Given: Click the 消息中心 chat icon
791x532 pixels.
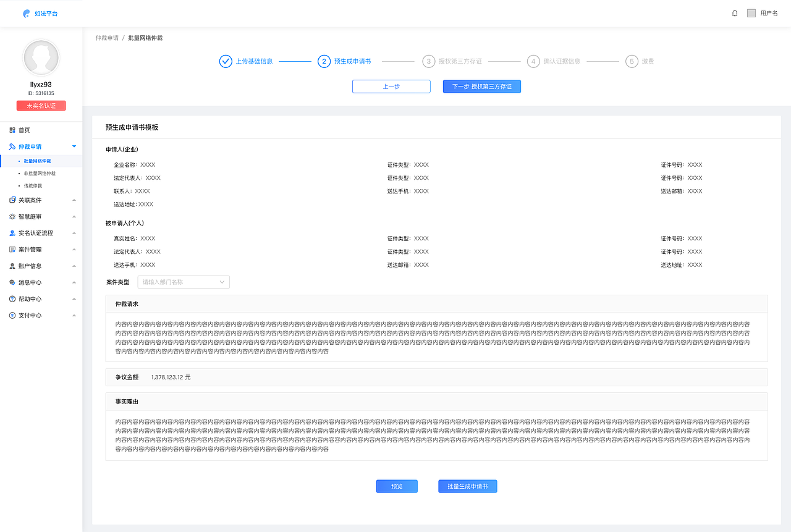Looking at the screenshot, I should pos(12,282).
